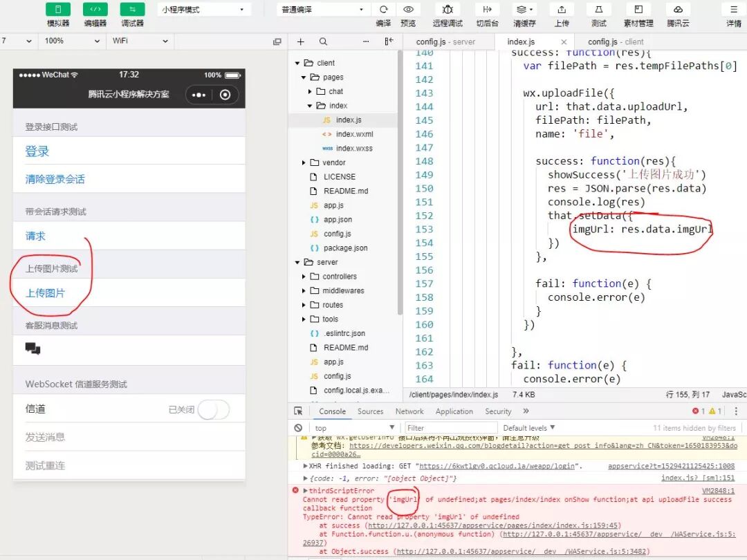The width and height of the screenshot is (747, 560).
Task: Open devtools vertical dots menu
Action: [x=736, y=411]
